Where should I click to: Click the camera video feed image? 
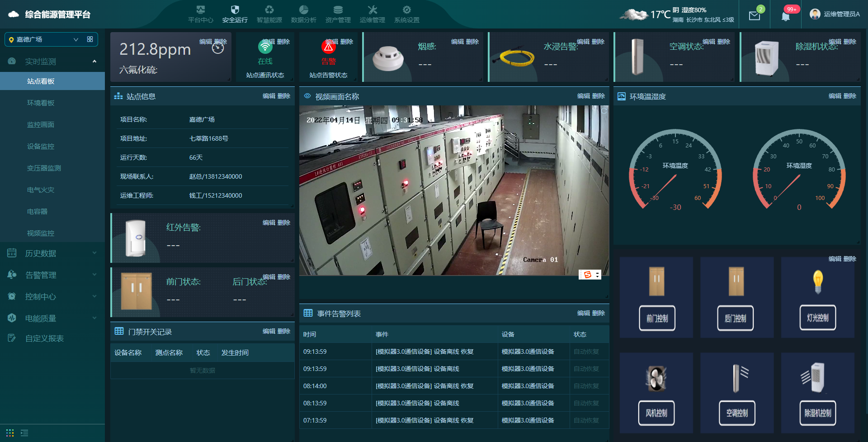(454, 190)
